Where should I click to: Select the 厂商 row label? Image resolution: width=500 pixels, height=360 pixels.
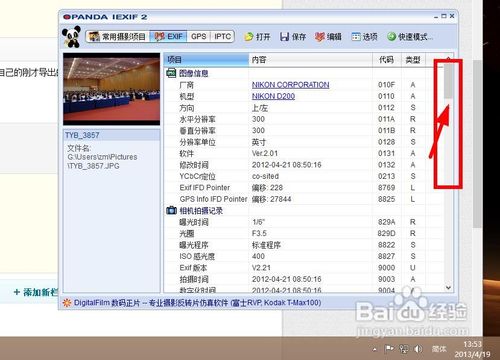pos(186,85)
